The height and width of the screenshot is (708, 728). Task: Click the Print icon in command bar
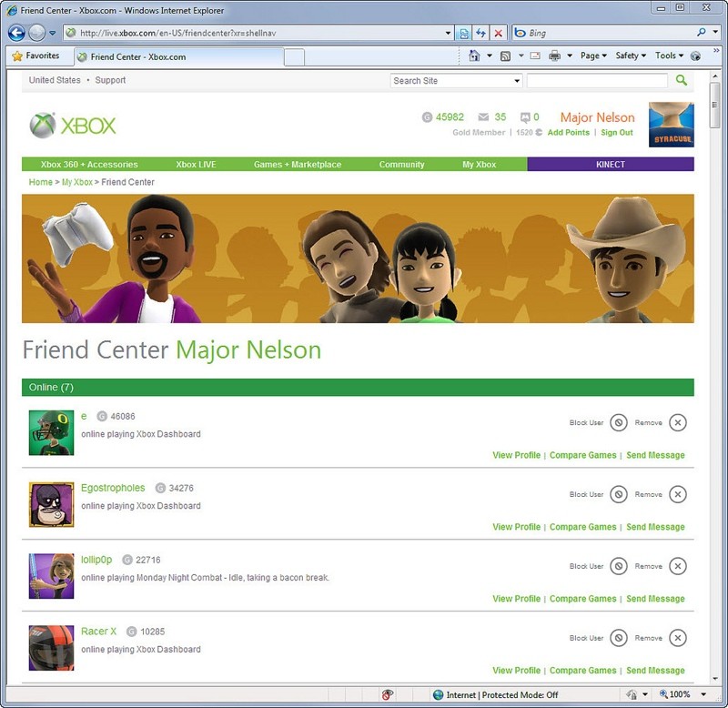pyautogui.click(x=554, y=56)
